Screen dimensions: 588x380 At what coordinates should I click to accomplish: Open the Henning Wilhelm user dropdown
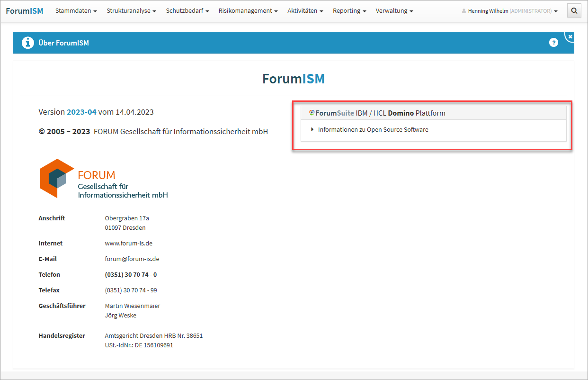pyautogui.click(x=513, y=11)
